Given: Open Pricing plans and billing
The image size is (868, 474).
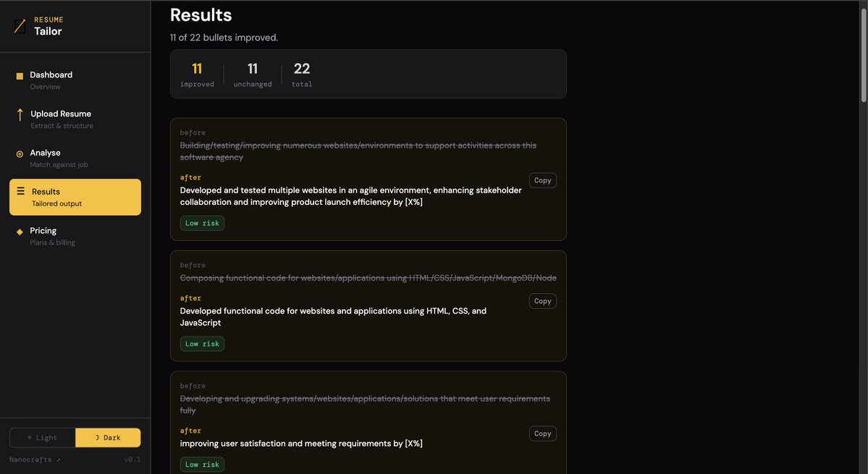Looking at the screenshot, I should pyautogui.click(x=75, y=236).
